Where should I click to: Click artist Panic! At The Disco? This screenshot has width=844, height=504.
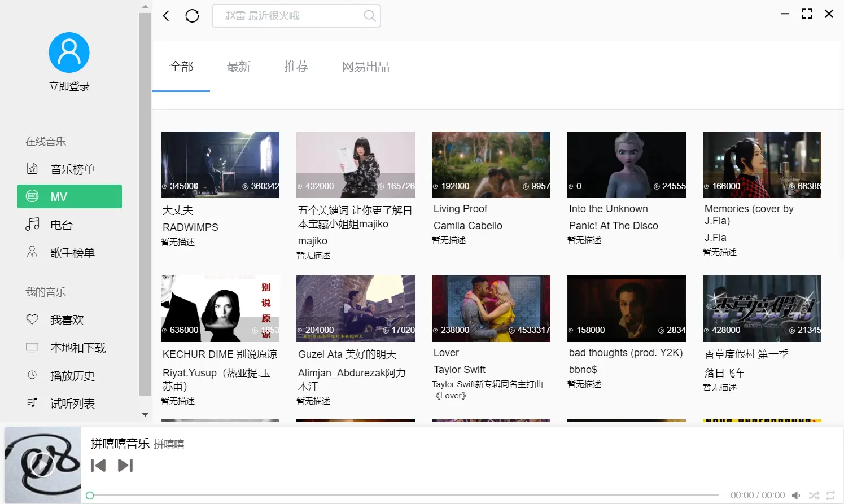[x=614, y=226]
